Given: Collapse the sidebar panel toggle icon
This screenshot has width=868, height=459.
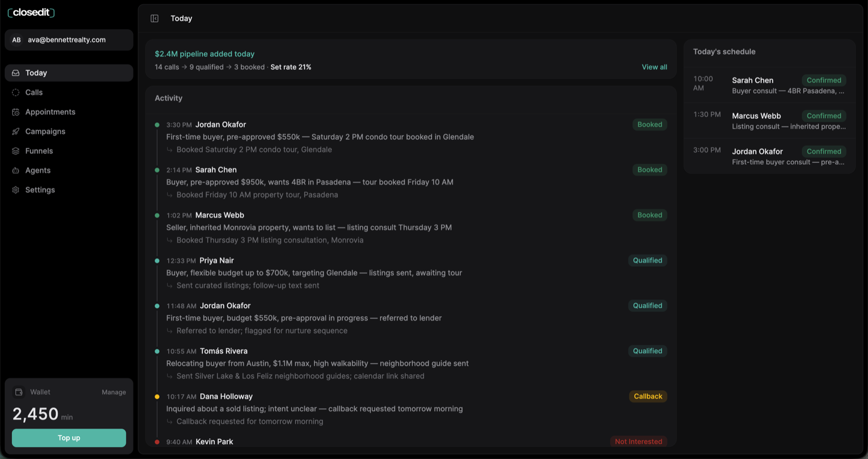Looking at the screenshot, I should (155, 18).
